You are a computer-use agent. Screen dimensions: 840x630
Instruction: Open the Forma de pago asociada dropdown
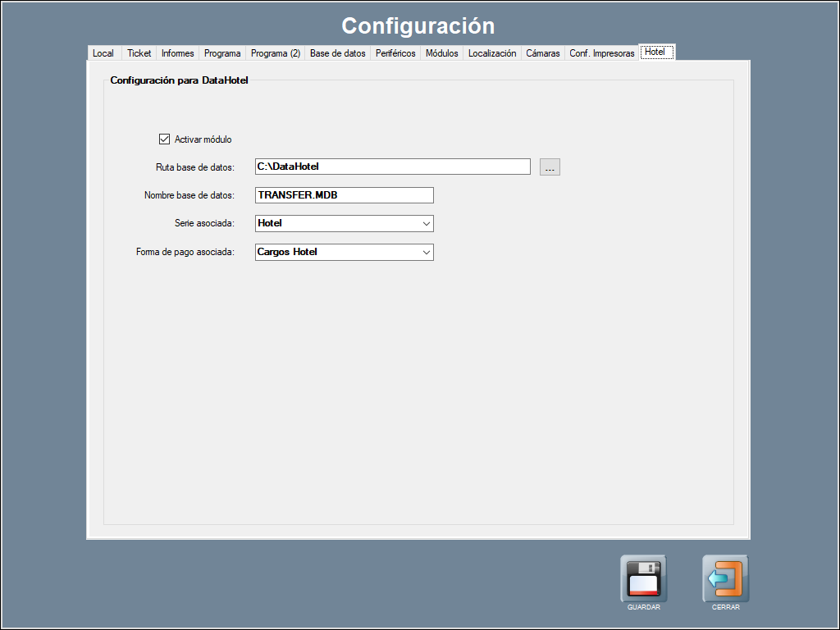click(x=426, y=253)
